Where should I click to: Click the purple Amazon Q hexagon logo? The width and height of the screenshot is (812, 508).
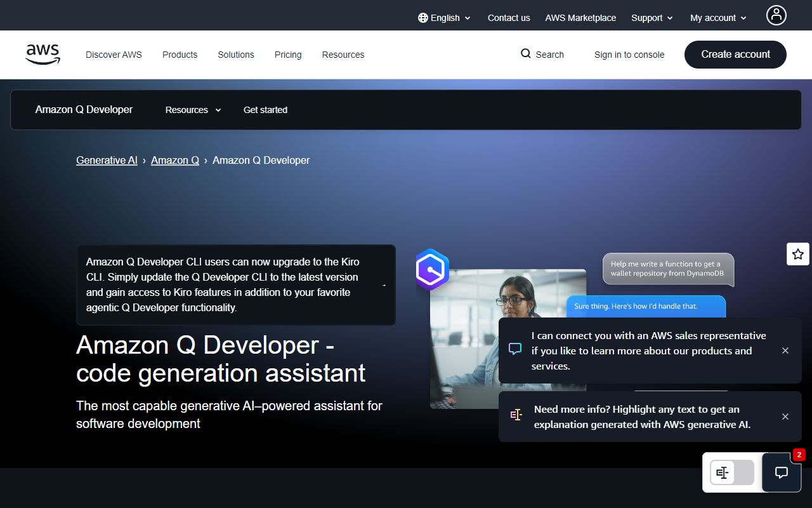(x=431, y=269)
